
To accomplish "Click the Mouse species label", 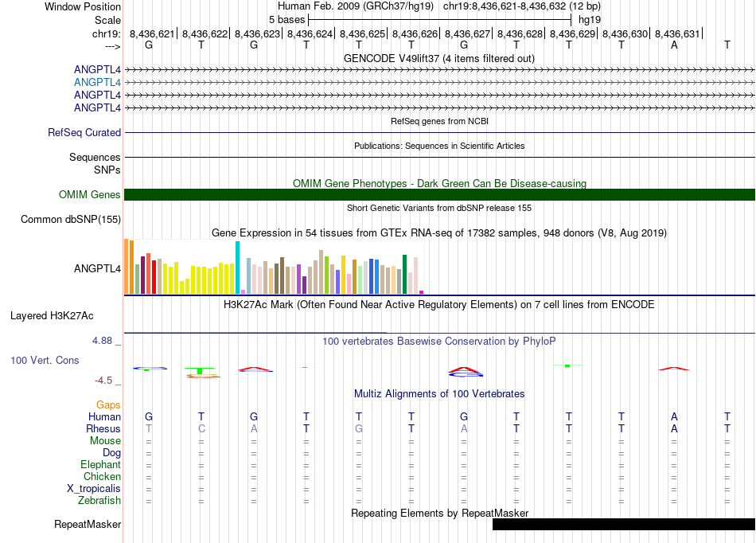I will [x=105, y=441].
